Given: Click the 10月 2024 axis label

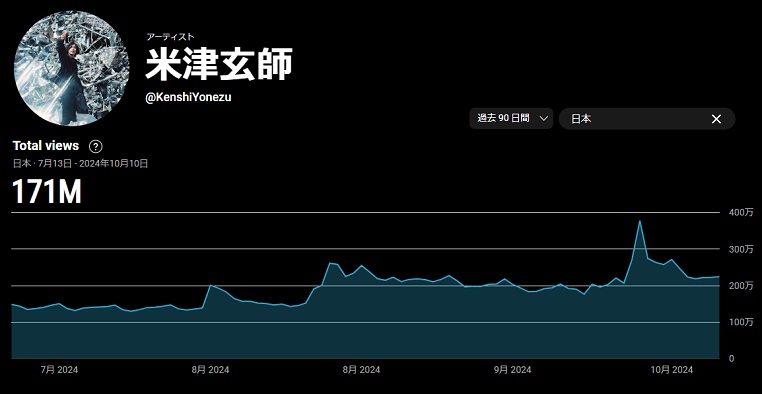Looking at the screenshot, I should click(x=672, y=370).
